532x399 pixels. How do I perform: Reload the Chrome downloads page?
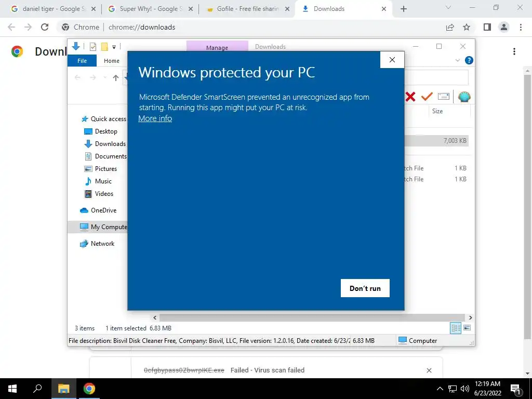point(45,27)
